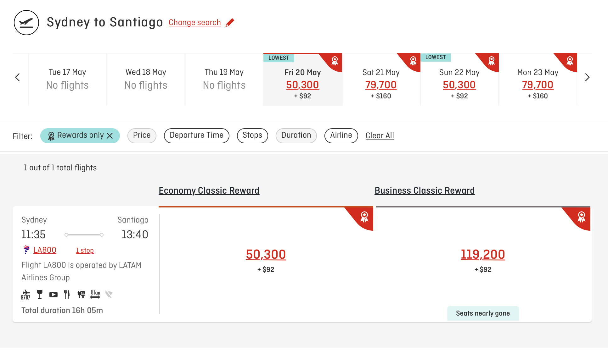
Task: Click the Total duration 16h 05m text
Action: click(62, 311)
